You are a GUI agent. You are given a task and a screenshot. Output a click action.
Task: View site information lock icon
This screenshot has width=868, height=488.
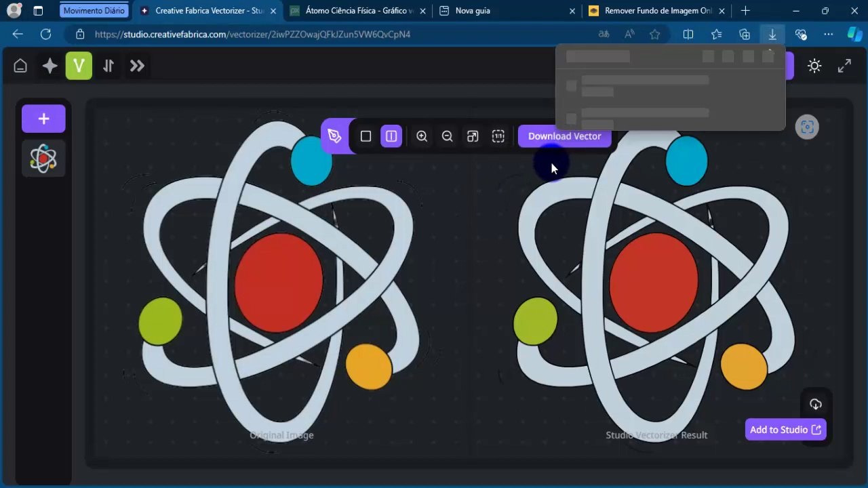click(x=80, y=35)
